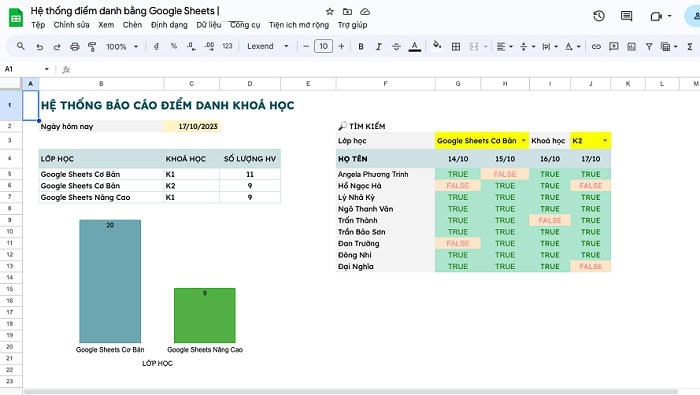Insert a link
Viewport: 700px width, 395px height.
tap(596, 46)
